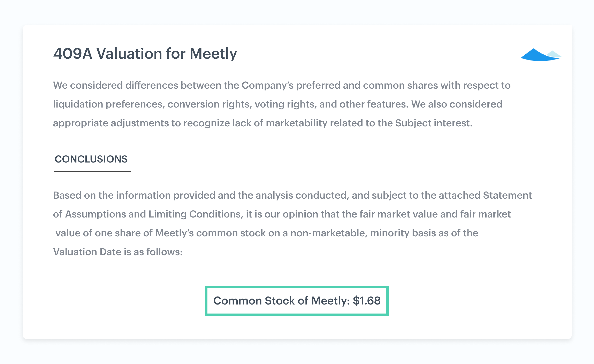Click the phrase 'lack of marketability'
This screenshot has height=364, width=594.
[x=280, y=123]
